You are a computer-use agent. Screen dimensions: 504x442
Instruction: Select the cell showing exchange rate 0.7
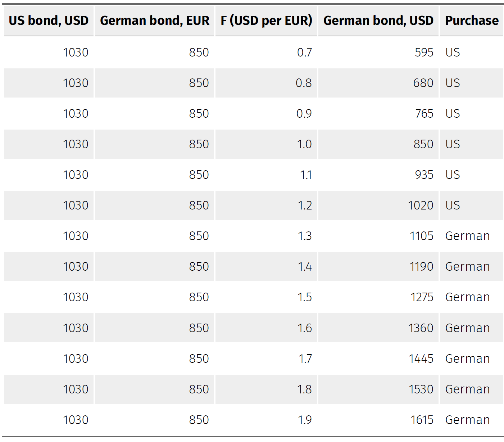(x=304, y=53)
